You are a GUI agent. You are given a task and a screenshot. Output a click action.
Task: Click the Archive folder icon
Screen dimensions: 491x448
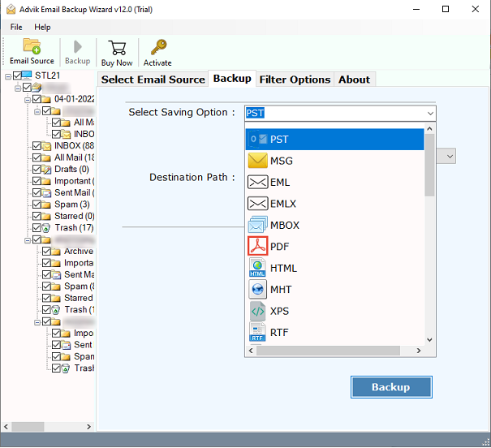click(56, 252)
